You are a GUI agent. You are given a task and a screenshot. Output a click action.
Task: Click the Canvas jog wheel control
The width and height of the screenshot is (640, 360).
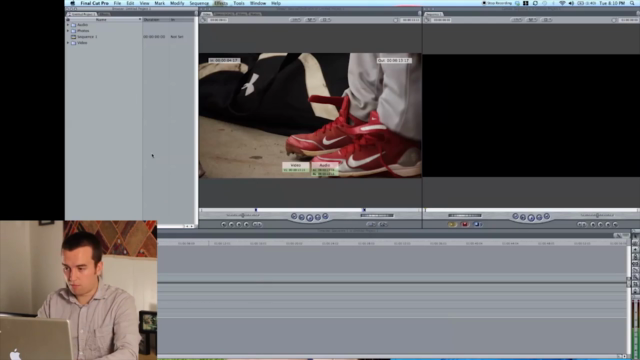(x=465, y=215)
